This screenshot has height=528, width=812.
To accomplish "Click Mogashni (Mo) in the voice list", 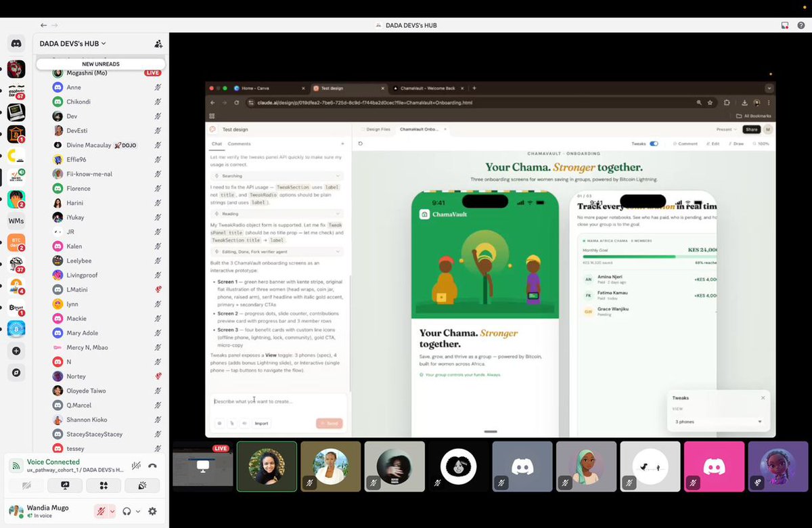I will [x=87, y=72].
